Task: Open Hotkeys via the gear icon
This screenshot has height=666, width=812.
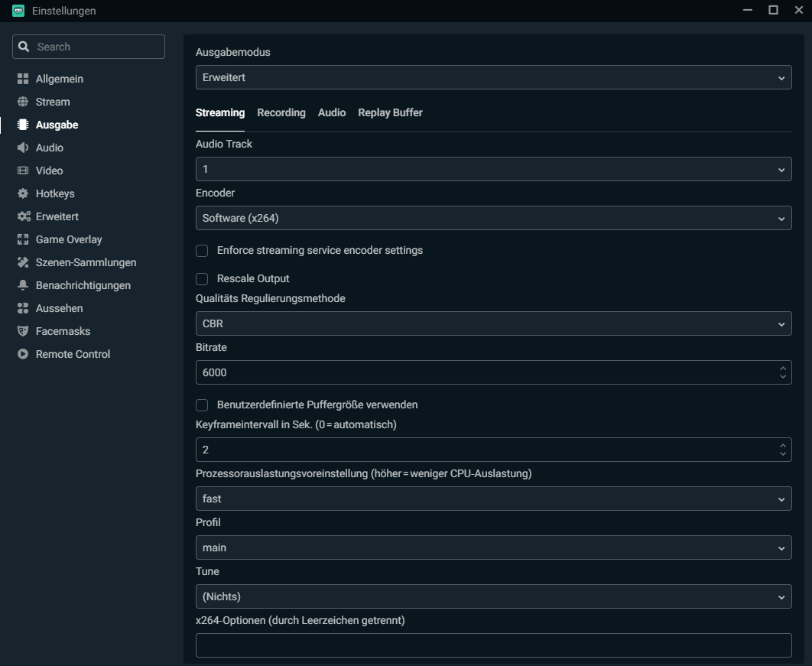Action: point(23,193)
